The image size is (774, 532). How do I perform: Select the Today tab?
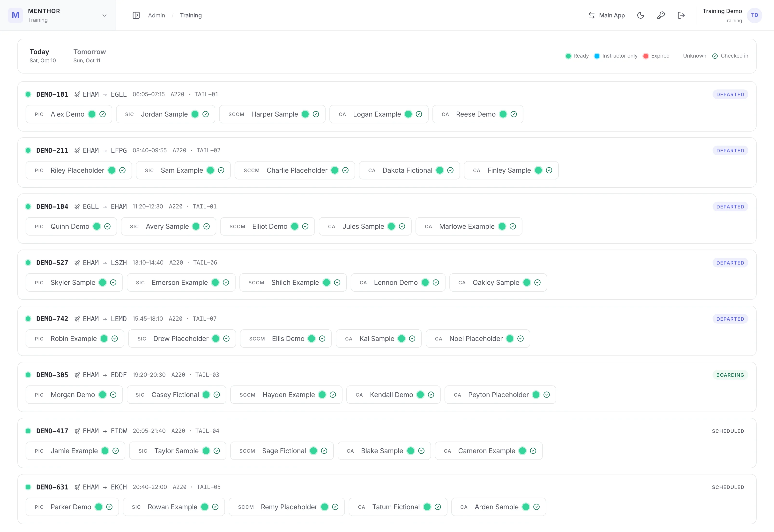point(43,56)
